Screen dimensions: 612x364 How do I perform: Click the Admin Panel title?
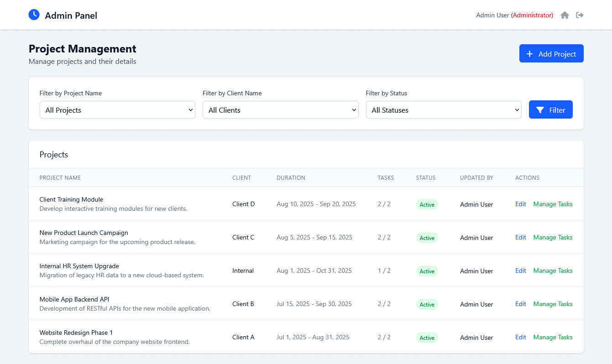[x=71, y=15]
